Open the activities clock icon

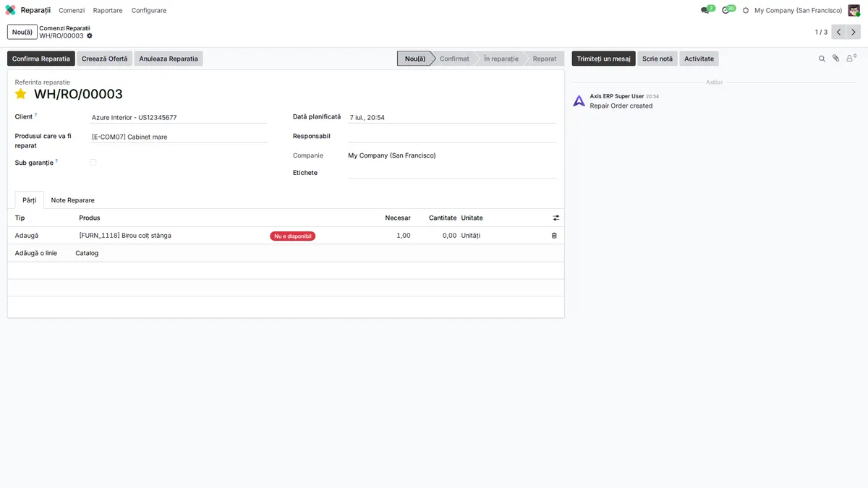(726, 10)
